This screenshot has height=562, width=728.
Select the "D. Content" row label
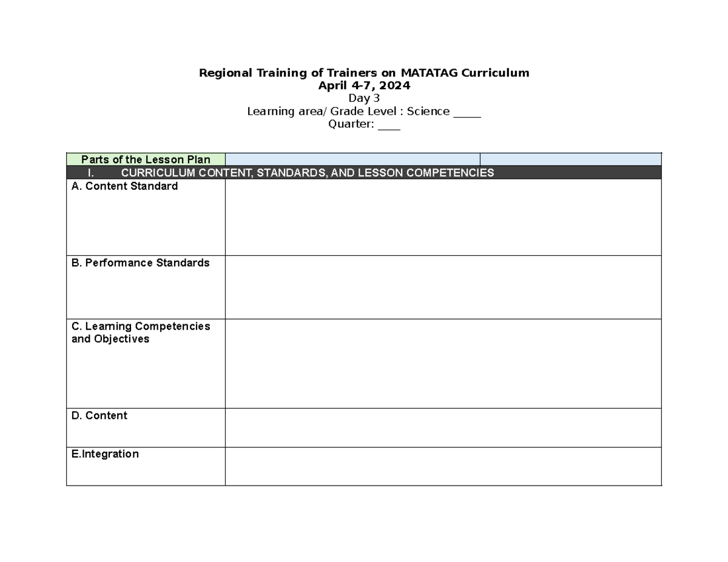click(x=99, y=415)
